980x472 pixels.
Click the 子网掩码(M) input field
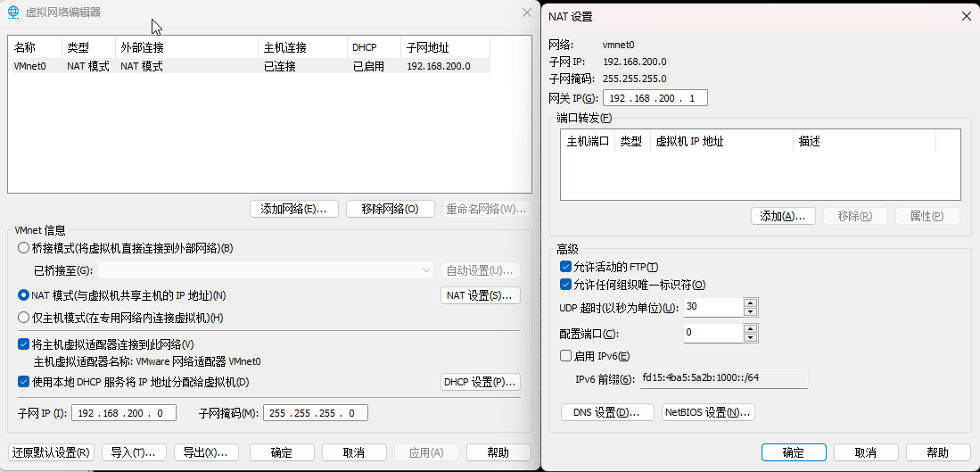coord(316,412)
